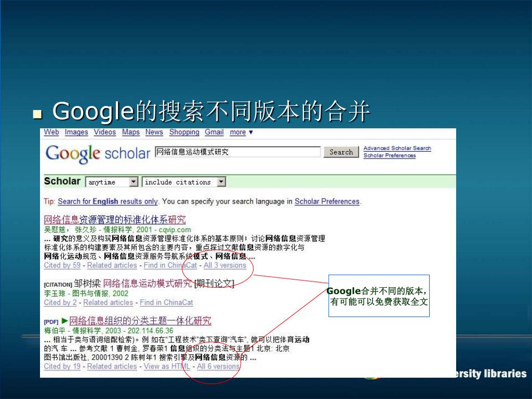Open Advanced Scholar Search
The width and height of the screenshot is (532, 399).
[397, 148]
